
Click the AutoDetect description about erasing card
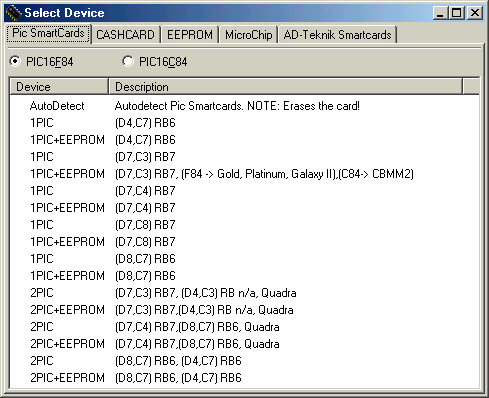pyautogui.click(x=237, y=106)
